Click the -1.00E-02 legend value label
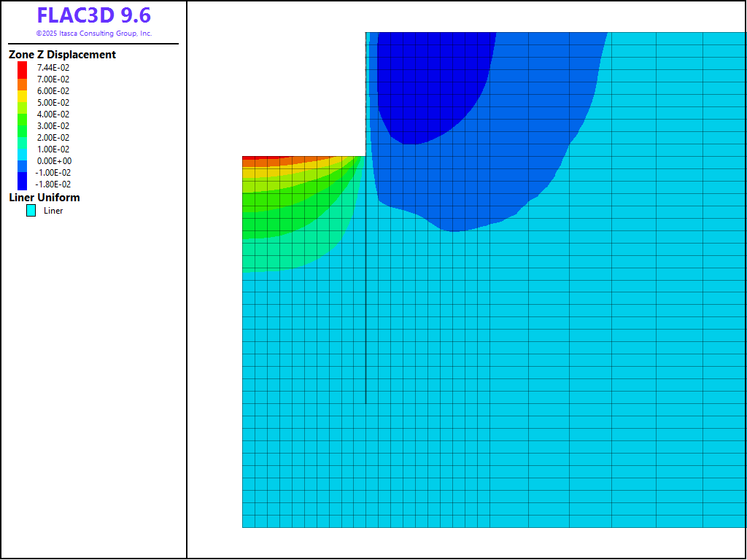 [x=53, y=173]
